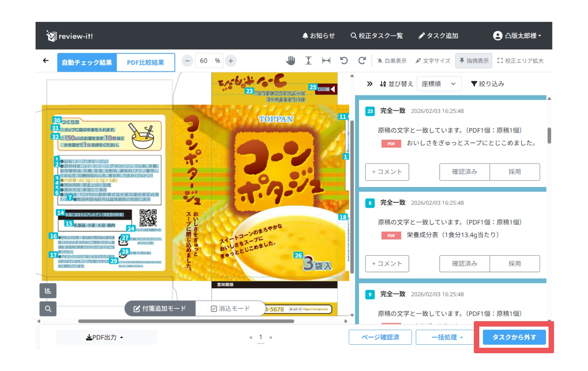
Task: Open the 一括処理 dropdown
Action: pos(447,338)
